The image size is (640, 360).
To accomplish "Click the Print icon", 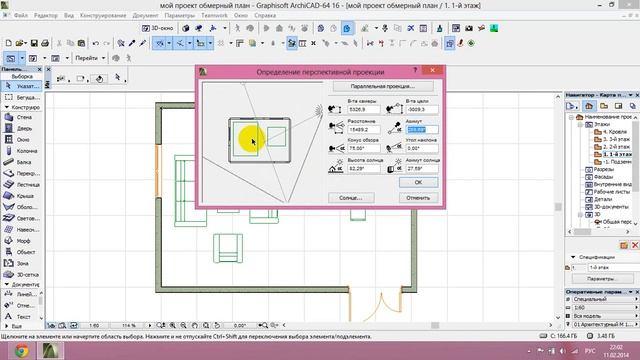I will point(45,43).
